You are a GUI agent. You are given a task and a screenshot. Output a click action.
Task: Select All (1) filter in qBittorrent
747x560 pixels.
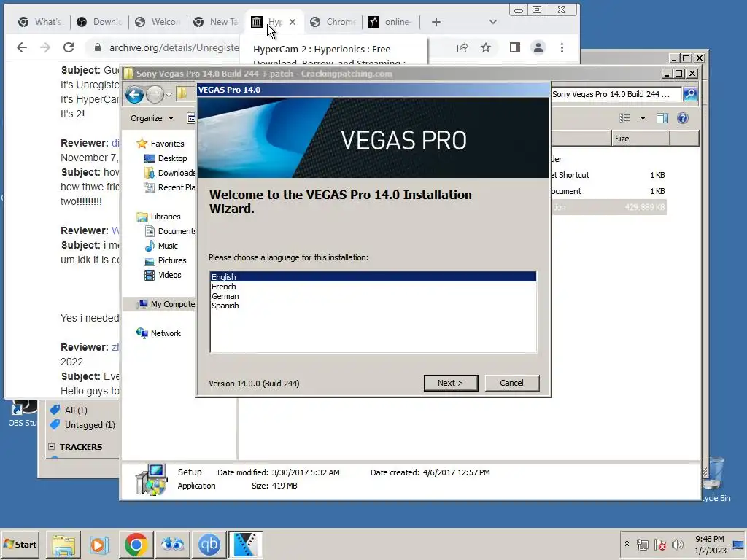[69, 410]
